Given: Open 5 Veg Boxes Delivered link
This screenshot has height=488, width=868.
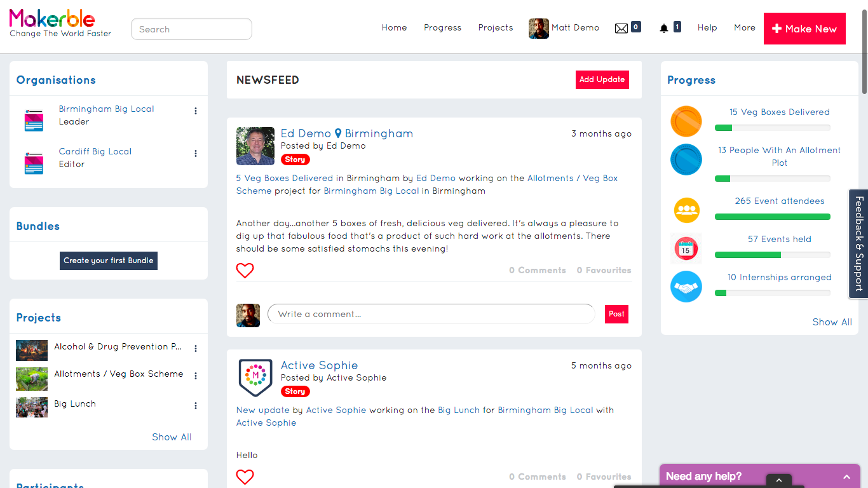Looking at the screenshot, I should click(x=285, y=178).
